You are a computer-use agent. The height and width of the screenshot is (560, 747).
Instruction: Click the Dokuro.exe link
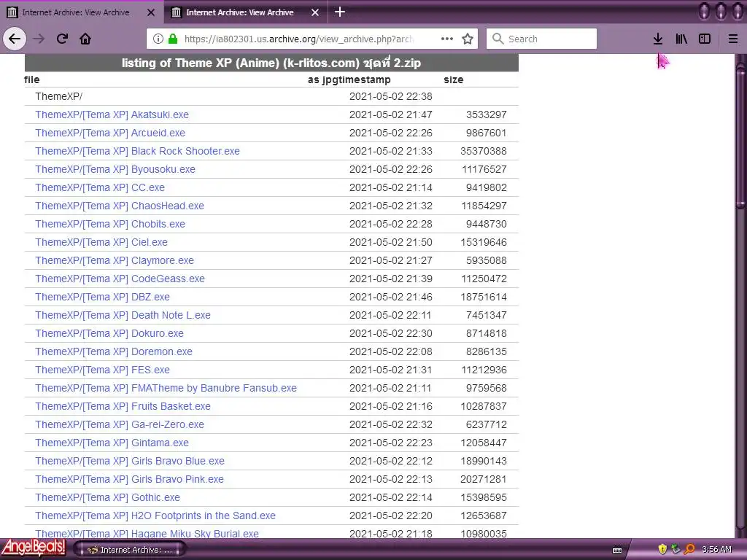point(109,333)
